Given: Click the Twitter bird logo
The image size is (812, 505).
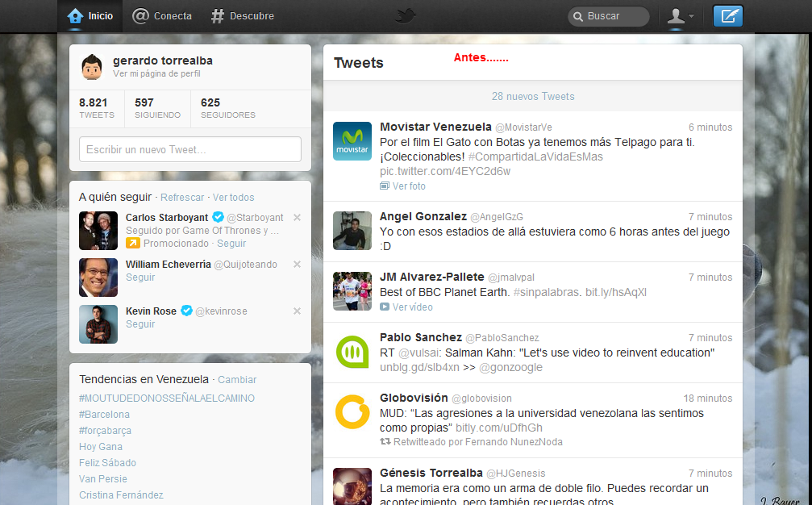Looking at the screenshot, I should (406, 15).
